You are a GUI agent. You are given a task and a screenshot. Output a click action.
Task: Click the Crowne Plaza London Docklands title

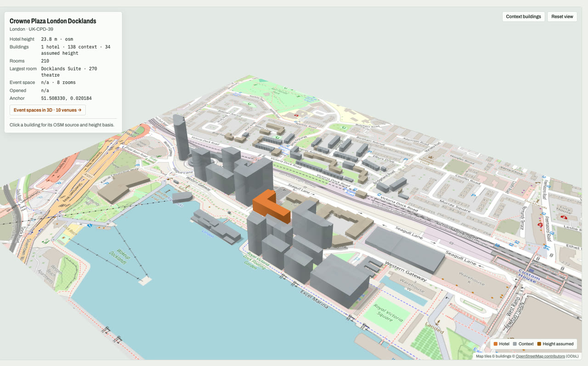53,21
